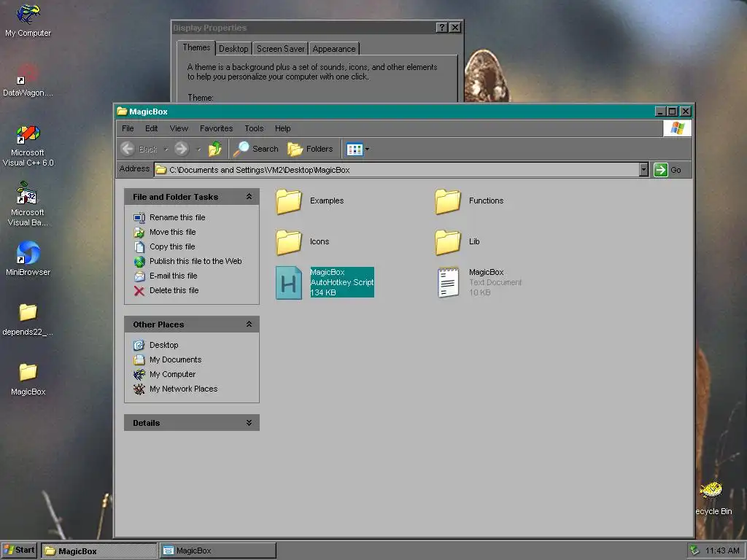
Task: Click the Go button beside address bar
Action: (x=667, y=169)
